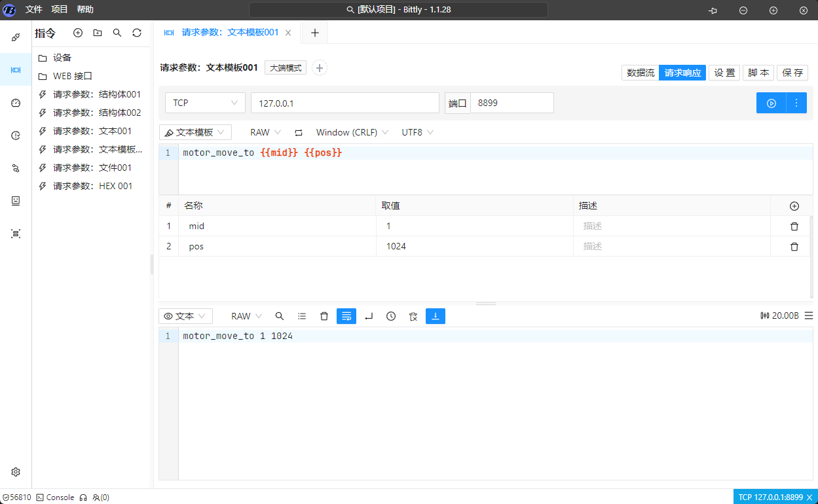Toggle auto-scroll to bottom button

point(436,316)
